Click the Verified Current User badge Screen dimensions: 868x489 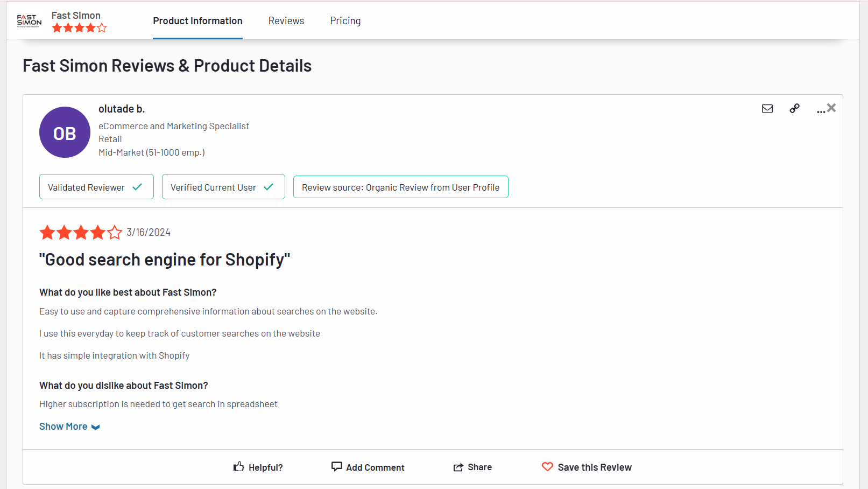tap(223, 187)
